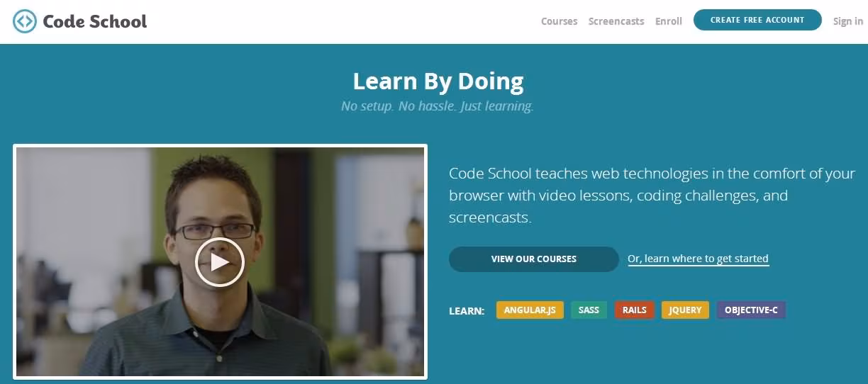Open the Sign in link

(848, 21)
